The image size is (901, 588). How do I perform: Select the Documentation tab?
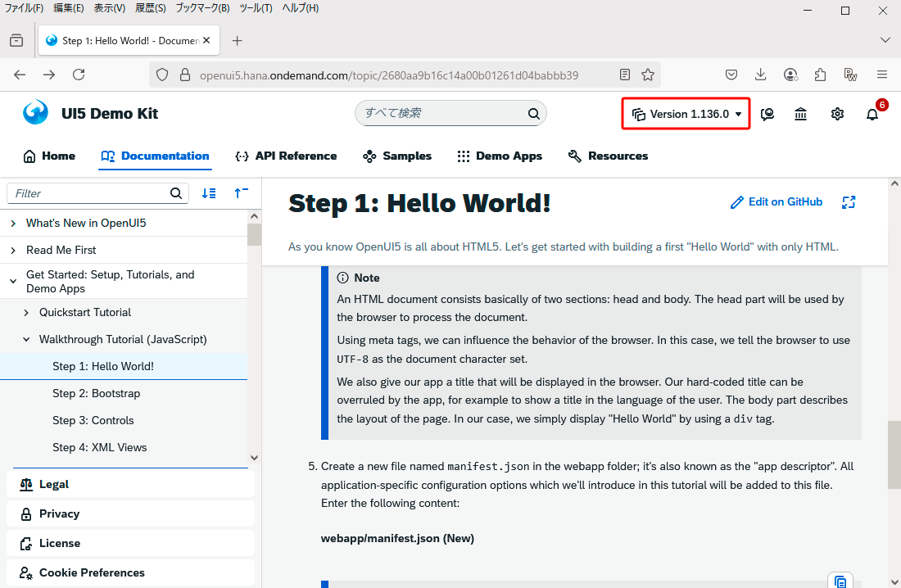(155, 156)
